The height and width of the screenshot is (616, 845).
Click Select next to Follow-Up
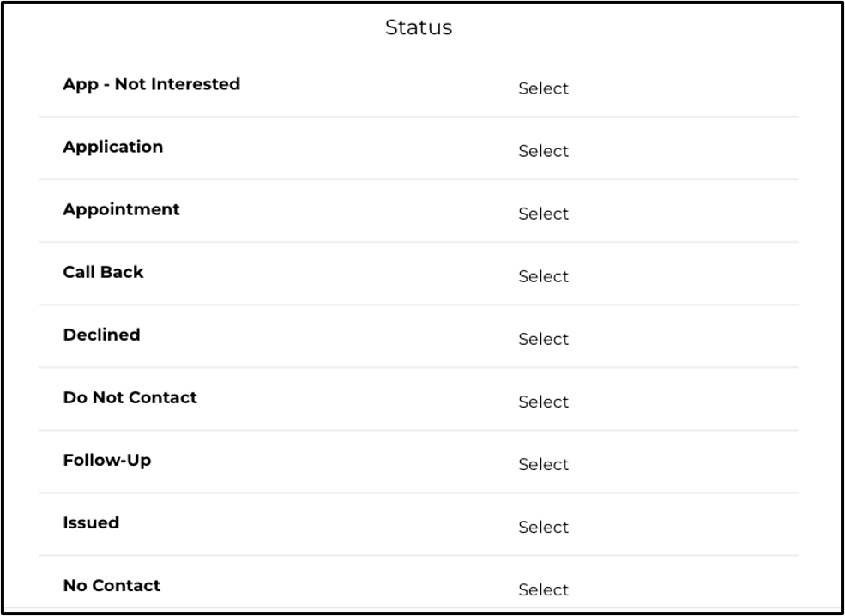point(543,464)
